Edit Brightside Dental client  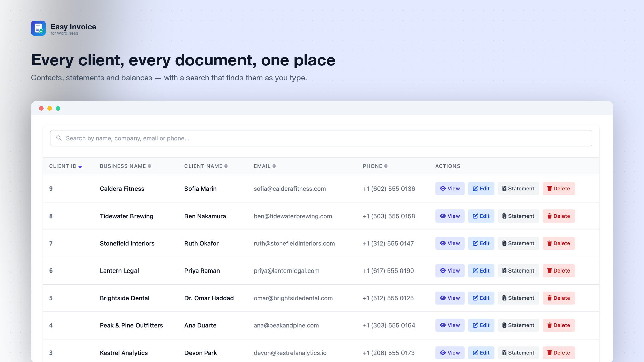point(481,298)
